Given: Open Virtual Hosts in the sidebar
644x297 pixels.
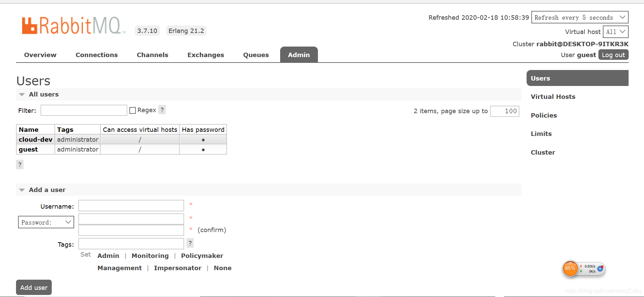Looking at the screenshot, I should click(x=553, y=97).
